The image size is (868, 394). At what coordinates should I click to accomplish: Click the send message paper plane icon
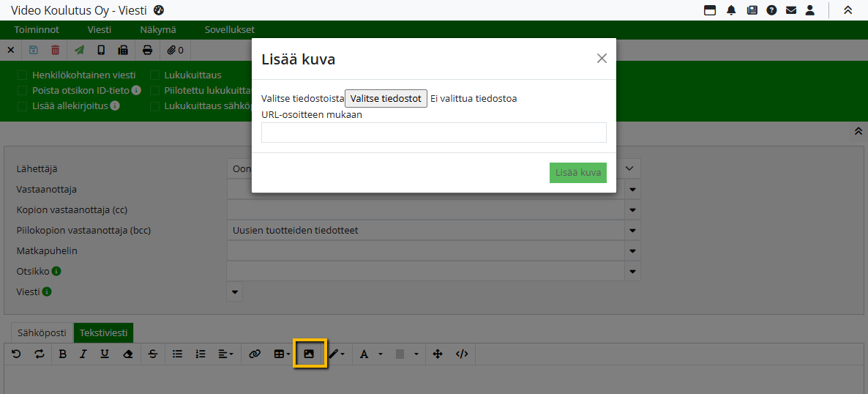click(x=79, y=51)
